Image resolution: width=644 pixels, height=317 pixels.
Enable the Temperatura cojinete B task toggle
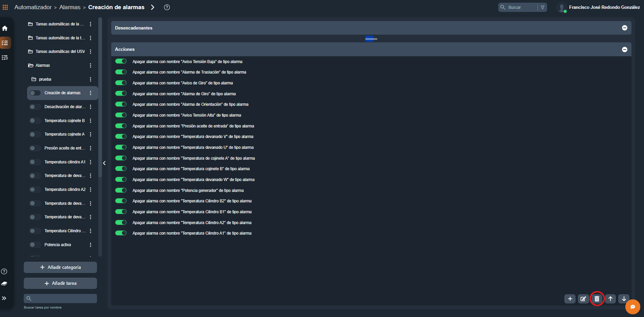(35, 121)
